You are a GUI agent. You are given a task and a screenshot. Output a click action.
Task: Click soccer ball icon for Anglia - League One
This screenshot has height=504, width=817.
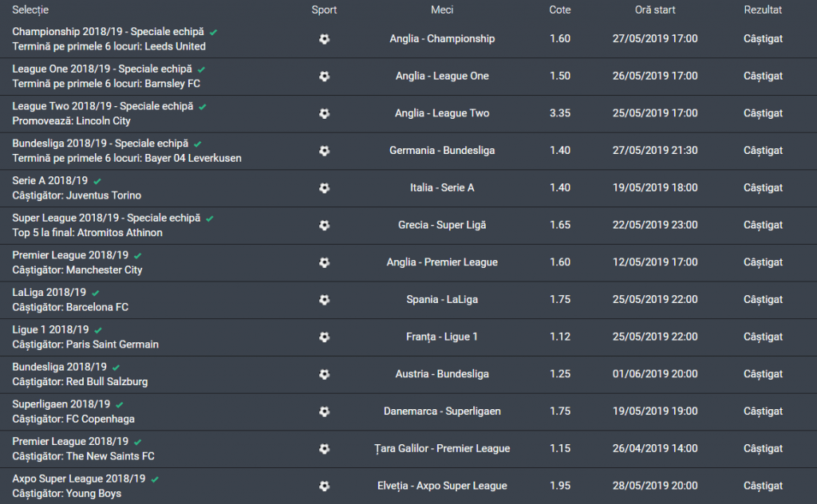click(324, 77)
